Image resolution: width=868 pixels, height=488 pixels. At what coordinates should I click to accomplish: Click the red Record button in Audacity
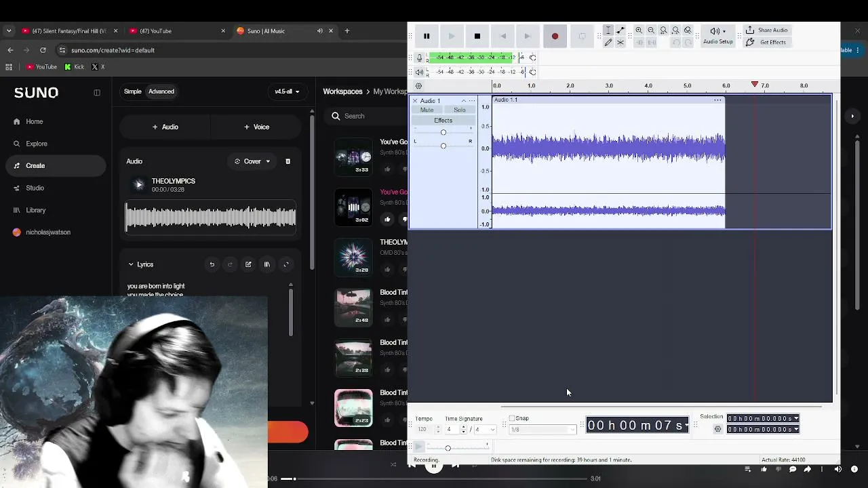[x=555, y=36]
